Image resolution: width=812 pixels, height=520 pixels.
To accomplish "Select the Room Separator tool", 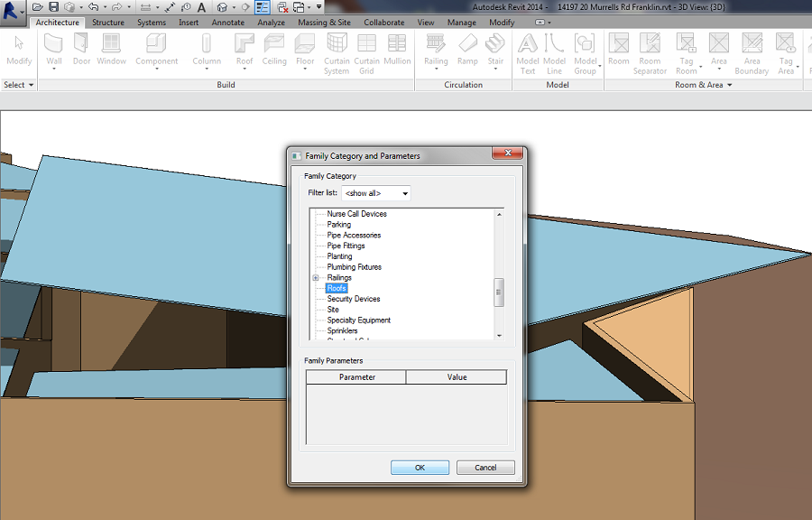I will point(650,54).
